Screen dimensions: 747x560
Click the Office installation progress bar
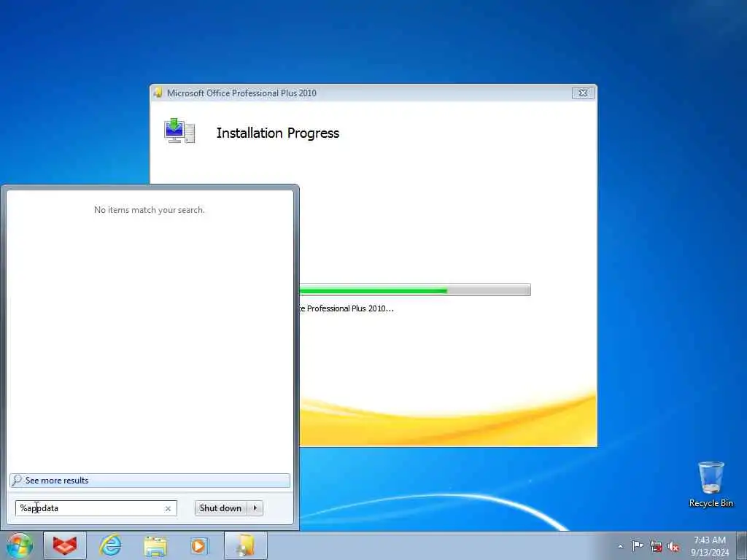click(415, 289)
